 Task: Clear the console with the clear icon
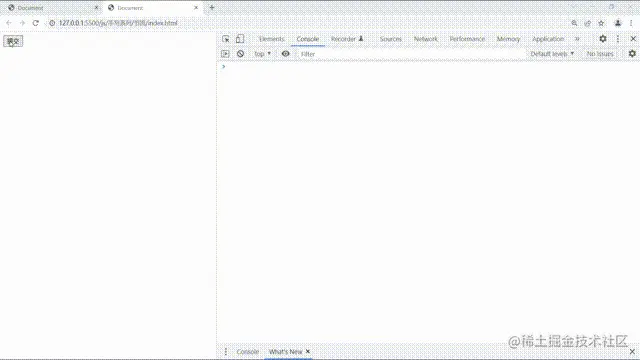tap(240, 53)
